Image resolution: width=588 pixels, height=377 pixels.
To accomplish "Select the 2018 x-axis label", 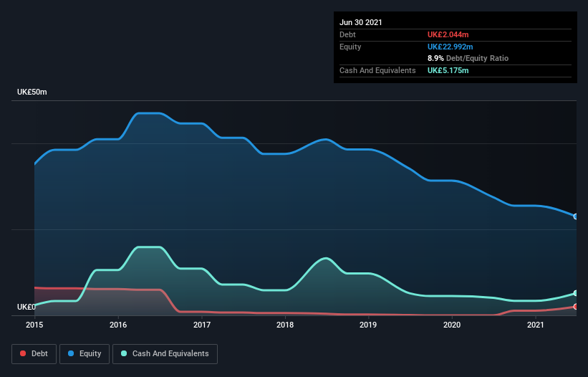I will pos(285,325).
